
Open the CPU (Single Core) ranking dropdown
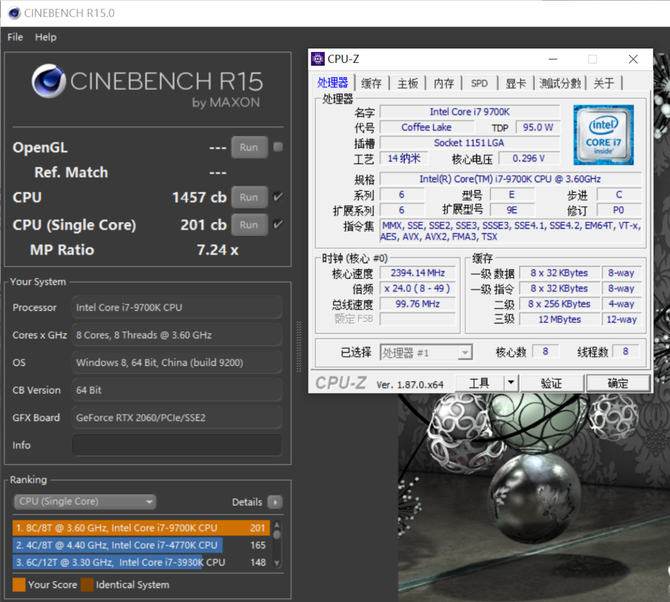point(85,502)
